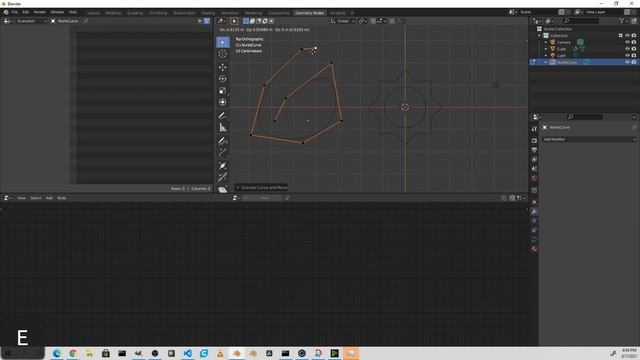This screenshot has height=360, width=640.
Task: Toggle Collection viewport visibility eye
Action: click(627, 36)
